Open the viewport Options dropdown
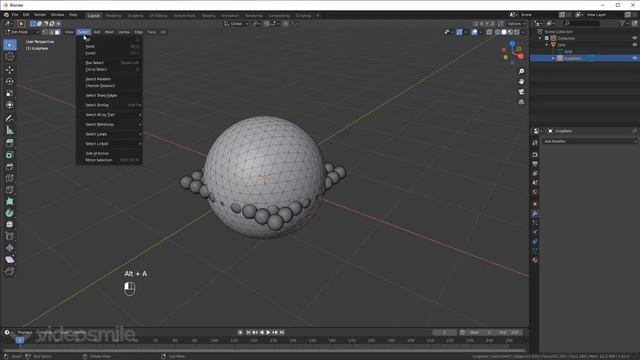 click(516, 24)
